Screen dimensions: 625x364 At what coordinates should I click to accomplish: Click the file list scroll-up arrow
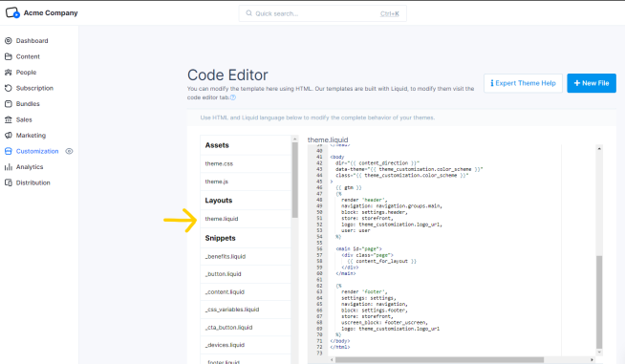tap(295, 139)
